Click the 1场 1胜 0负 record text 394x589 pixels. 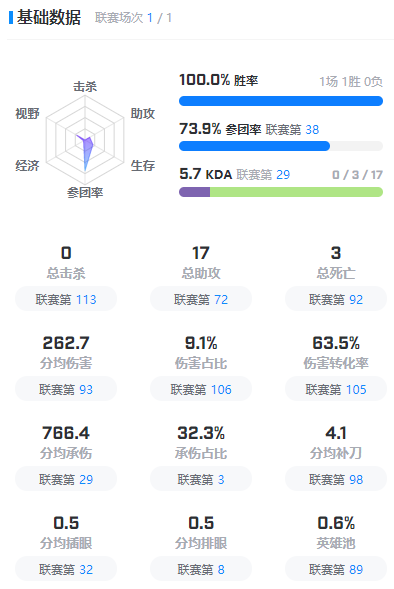pos(351,82)
